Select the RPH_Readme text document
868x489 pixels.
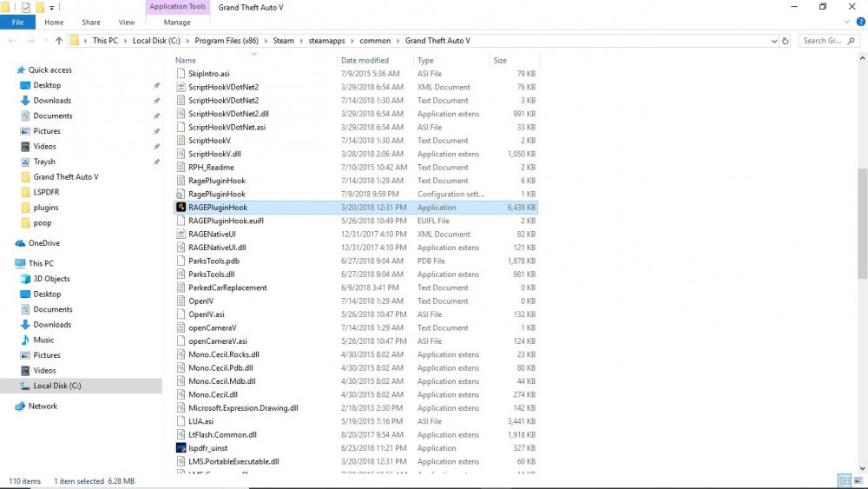coord(211,168)
